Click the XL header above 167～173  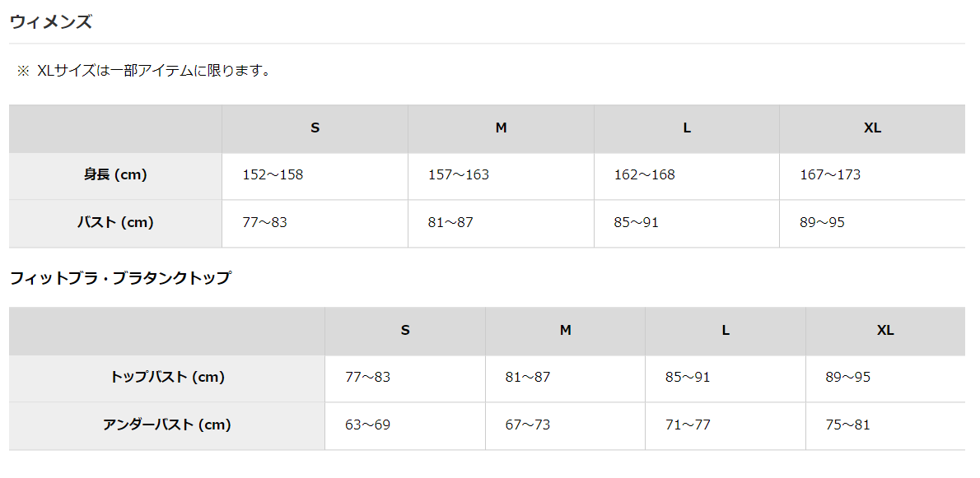tap(872, 128)
